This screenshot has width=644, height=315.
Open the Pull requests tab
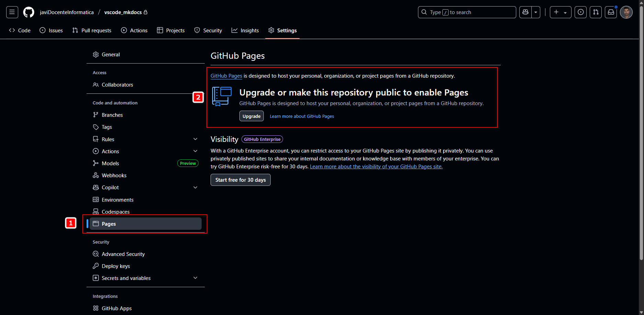click(x=92, y=30)
